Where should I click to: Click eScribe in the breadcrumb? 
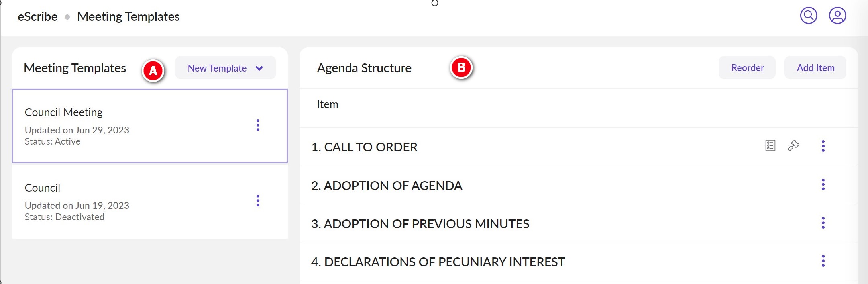point(37,16)
